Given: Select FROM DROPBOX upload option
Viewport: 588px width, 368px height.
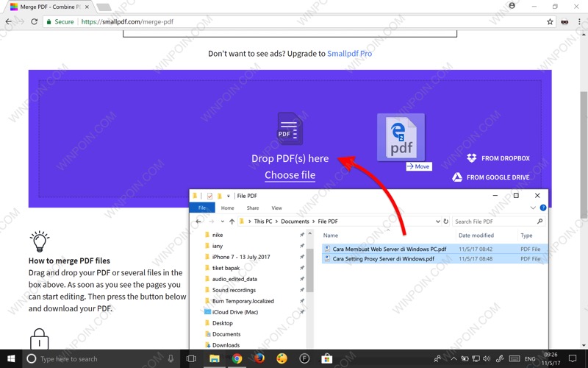Looking at the screenshot, I should click(498, 158).
